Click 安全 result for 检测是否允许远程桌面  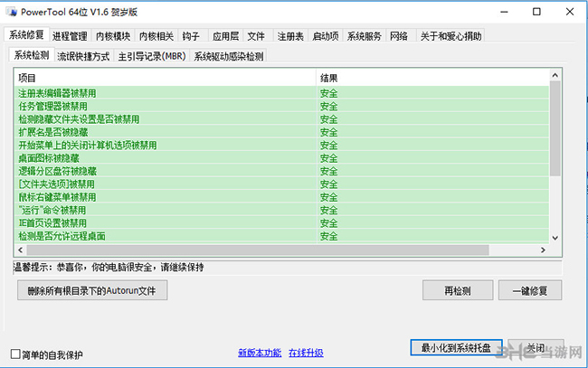(x=329, y=236)
